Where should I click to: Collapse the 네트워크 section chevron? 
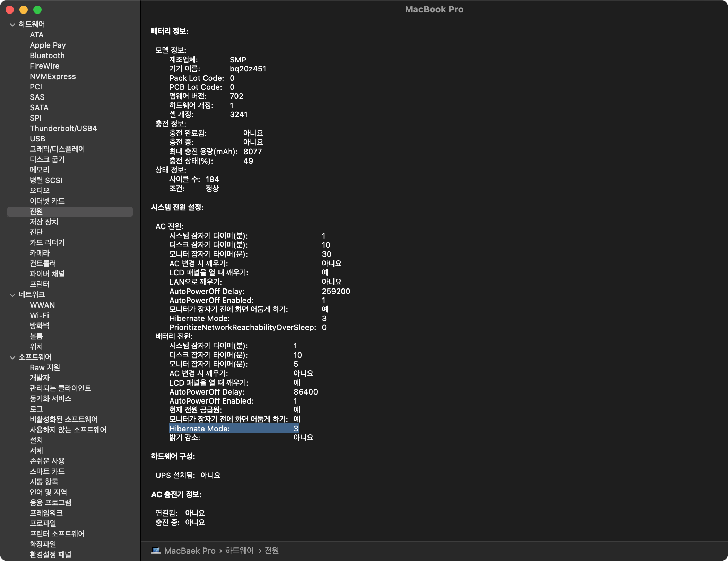12,295
